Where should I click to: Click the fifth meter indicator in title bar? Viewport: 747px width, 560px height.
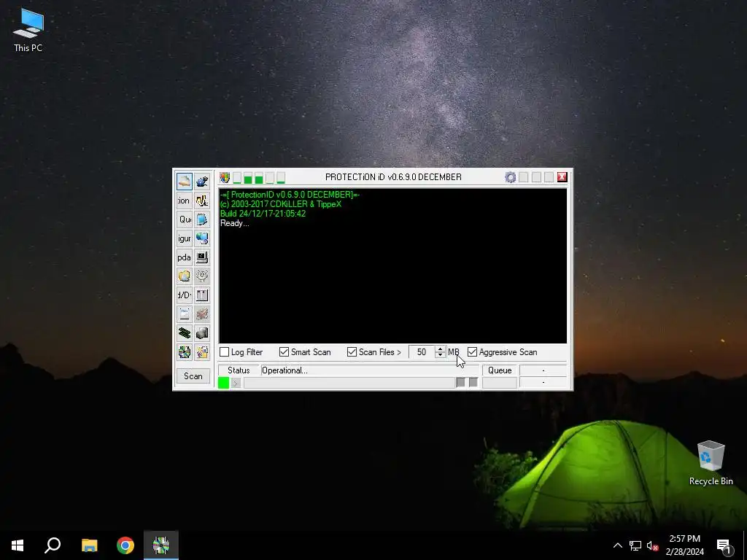281,178
